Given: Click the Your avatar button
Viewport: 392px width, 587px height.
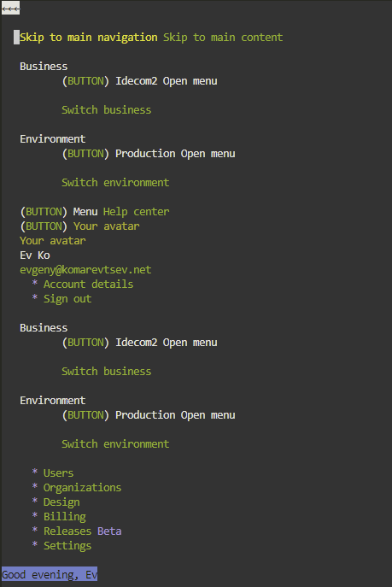Looking at the screenshot, I should [79, 226].
